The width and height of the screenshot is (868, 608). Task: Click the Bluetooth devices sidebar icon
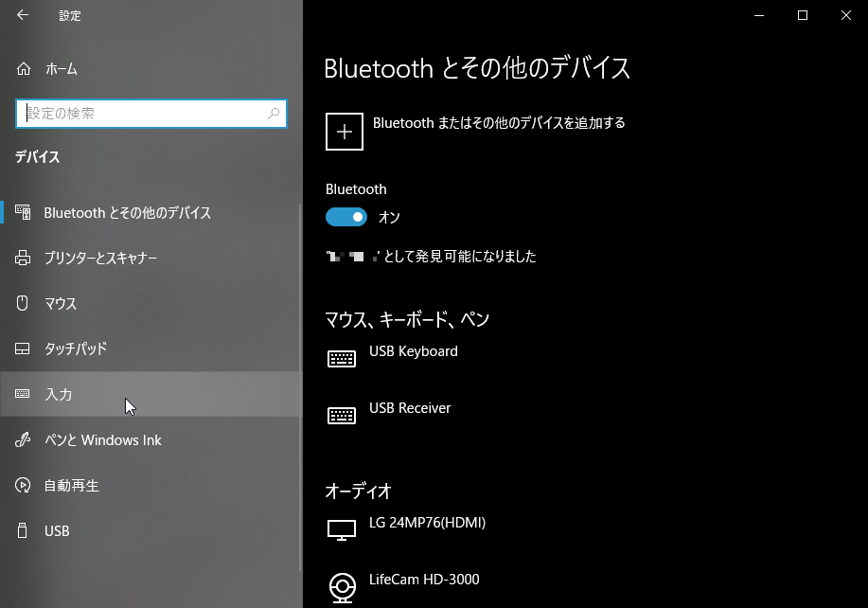pyautogui.click(x=23, y=212)
